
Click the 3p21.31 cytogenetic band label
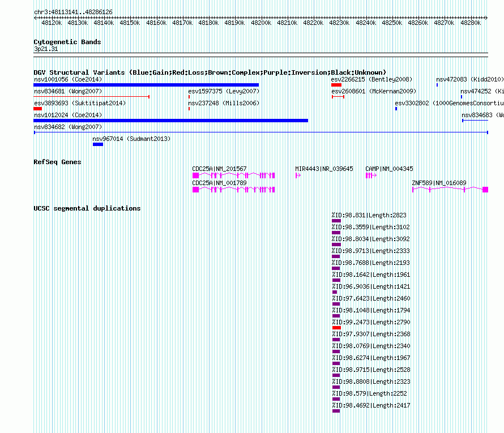46,49
